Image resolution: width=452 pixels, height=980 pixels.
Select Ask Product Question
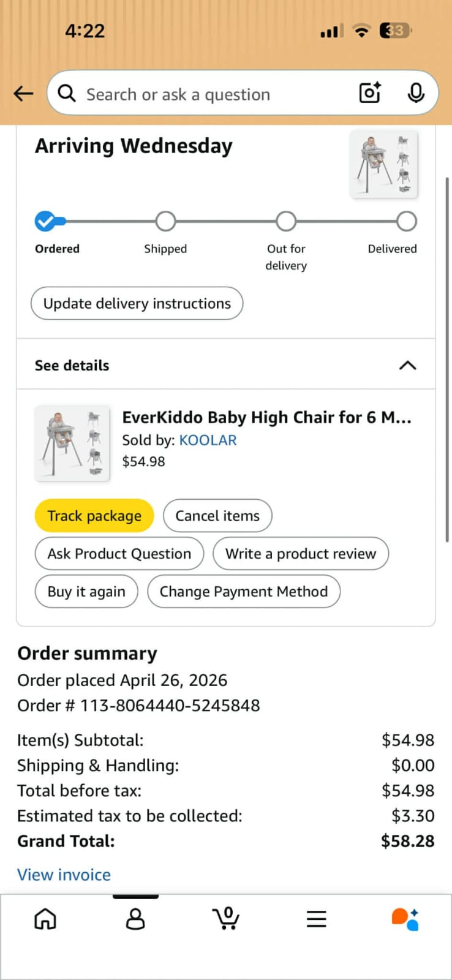click(119, 554)
